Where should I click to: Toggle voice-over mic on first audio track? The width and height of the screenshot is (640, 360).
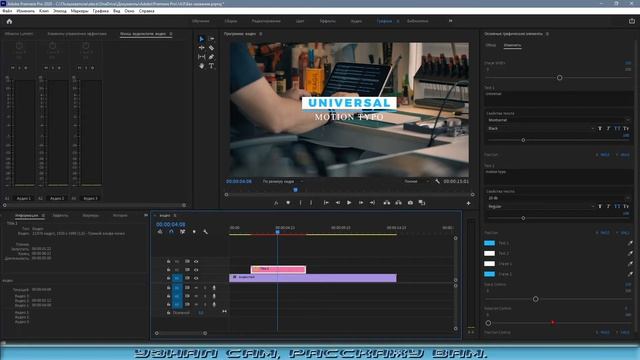[214, 288]
